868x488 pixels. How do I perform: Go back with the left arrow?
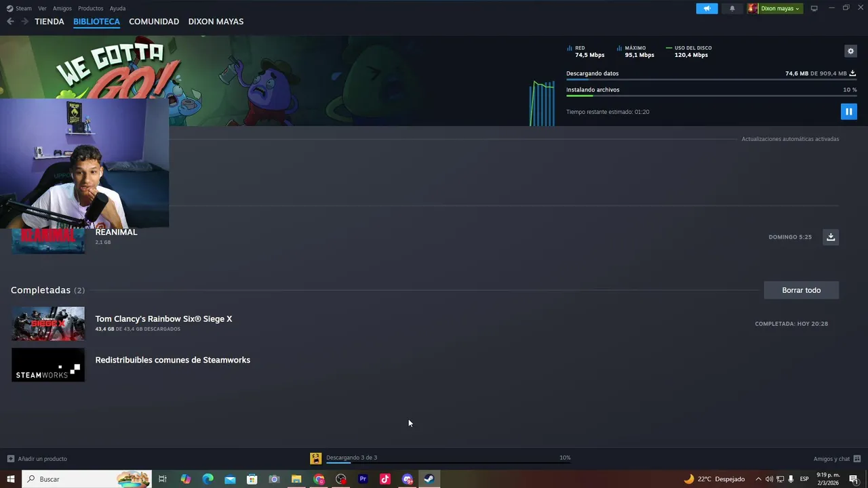click(x=10, y=22)
